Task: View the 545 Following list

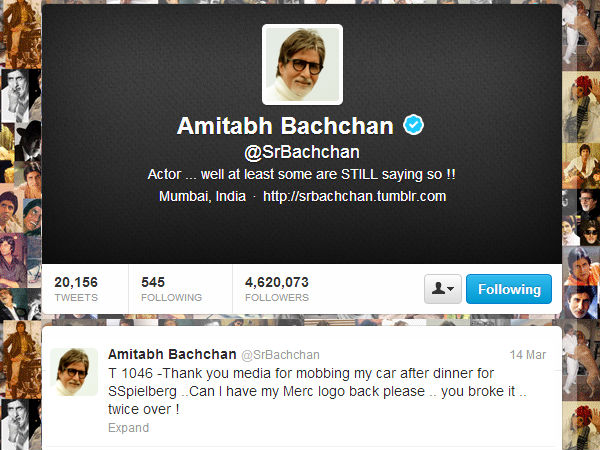Action: point(171,289)
